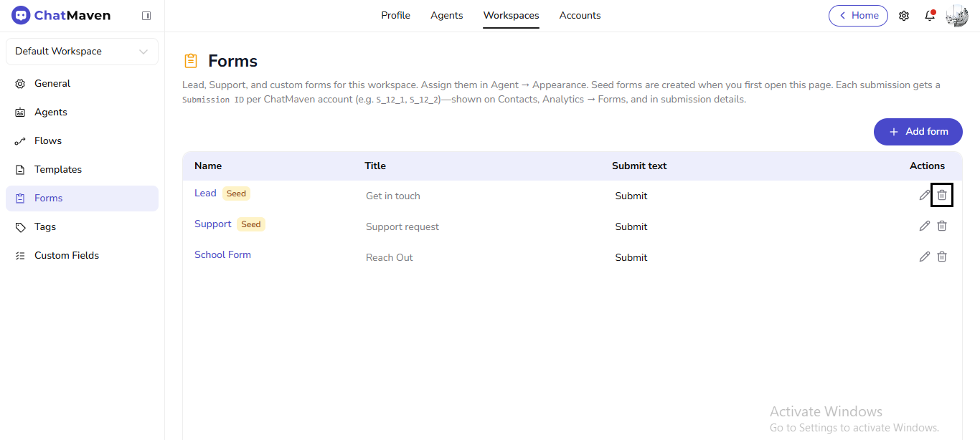980x440 pixels.
Task: Check the notification bell
Action: [x=930, y=15]
